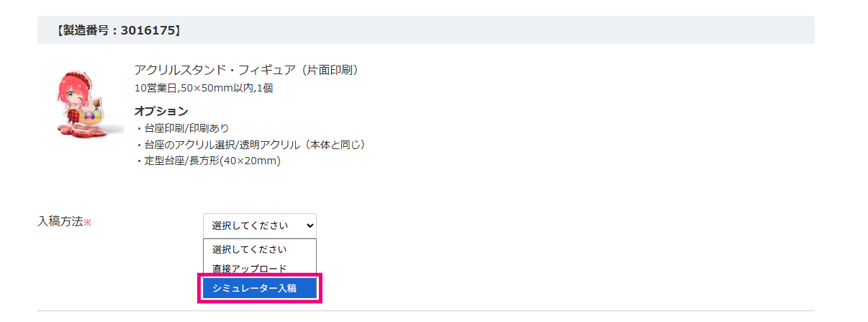Image resolution: width=868 pixels, height=322 pixels.
Task: Choose 直接アップロード from the list
Action: [250, 269]
